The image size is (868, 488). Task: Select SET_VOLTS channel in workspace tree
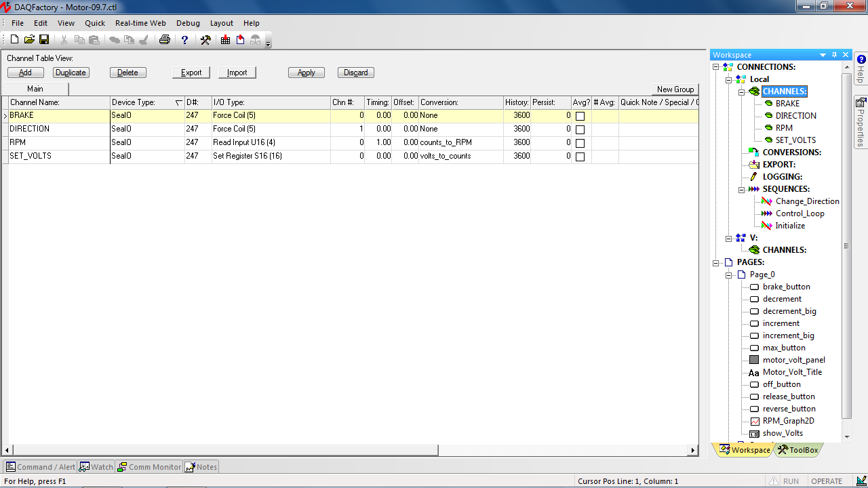pyautogui.click(x=795, y=140)
